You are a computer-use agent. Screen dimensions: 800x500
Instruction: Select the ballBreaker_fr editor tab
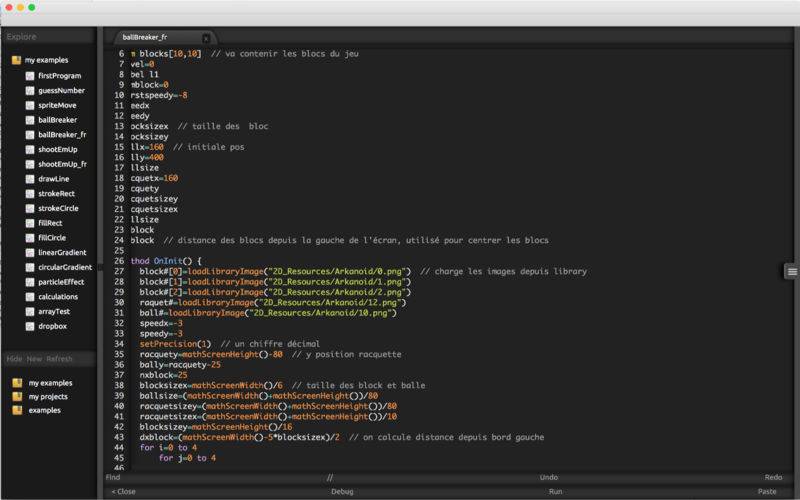click(x=164, y=38)
